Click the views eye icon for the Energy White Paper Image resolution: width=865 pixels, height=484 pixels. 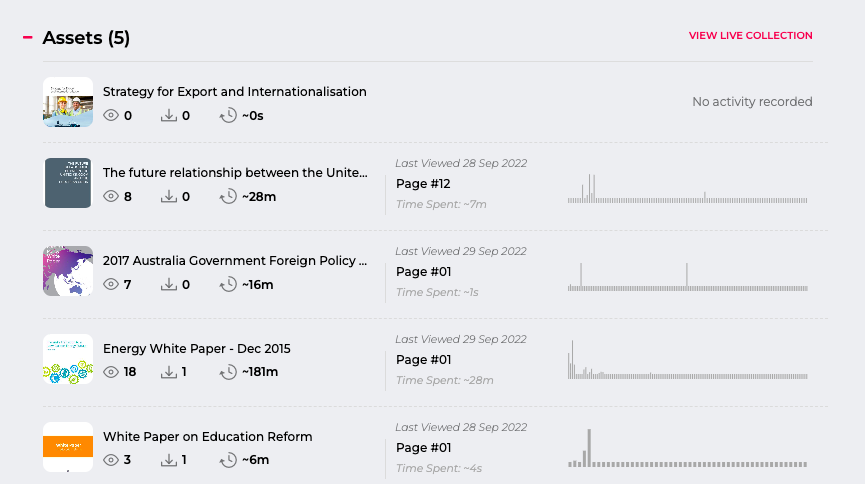point(111,372)
